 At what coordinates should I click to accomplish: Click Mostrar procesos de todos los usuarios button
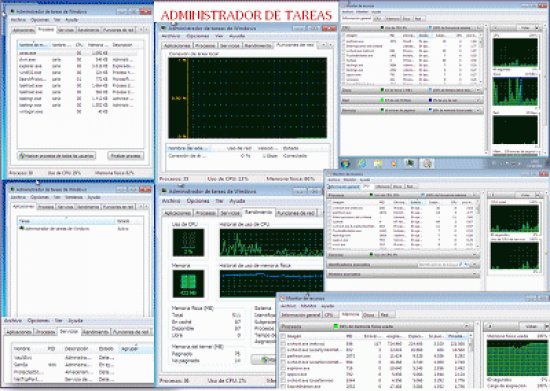(x=56, y=156)
